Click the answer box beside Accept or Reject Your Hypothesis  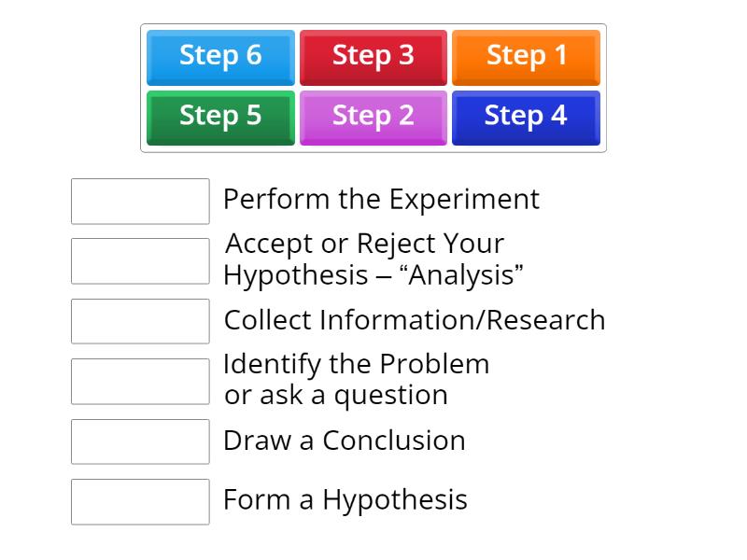139,260
